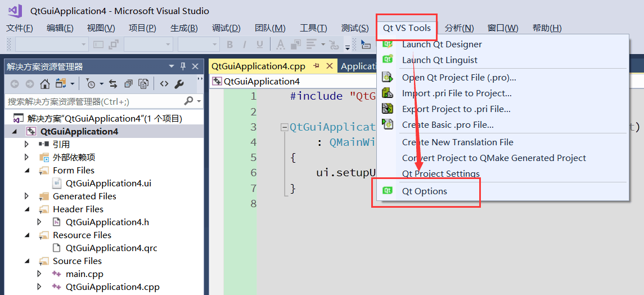
Task: Click the switch views icon in Solution Explorer
Action: 61,84
